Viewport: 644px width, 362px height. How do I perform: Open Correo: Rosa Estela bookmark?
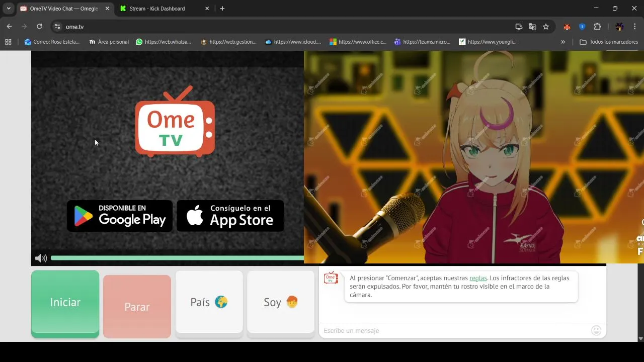(x=52, y=42)
